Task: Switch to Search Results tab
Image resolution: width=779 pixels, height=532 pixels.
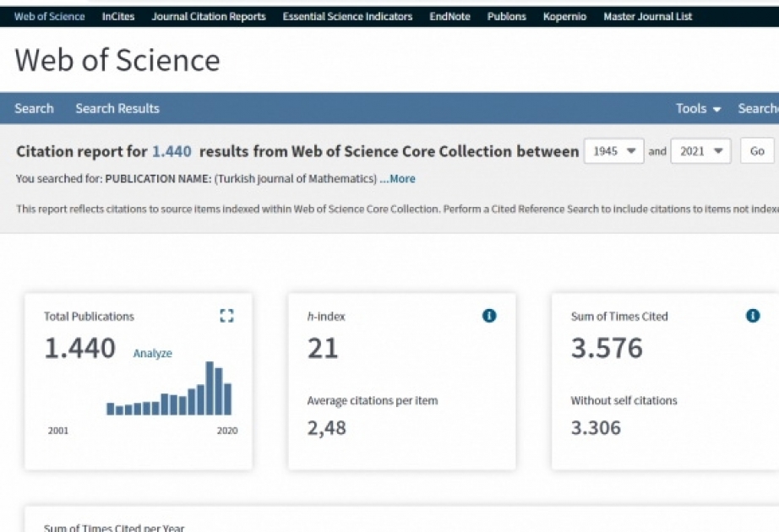Action: click(x=117, y=108)
